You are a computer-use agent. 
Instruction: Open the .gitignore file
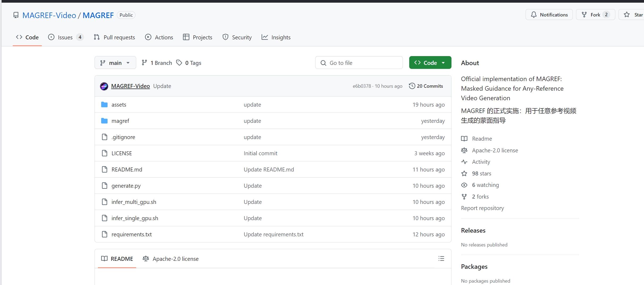(123, 137)
